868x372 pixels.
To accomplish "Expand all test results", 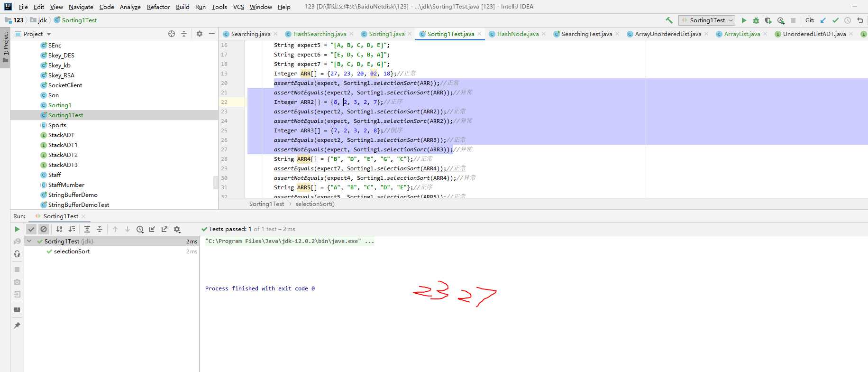I will [87, 229].
